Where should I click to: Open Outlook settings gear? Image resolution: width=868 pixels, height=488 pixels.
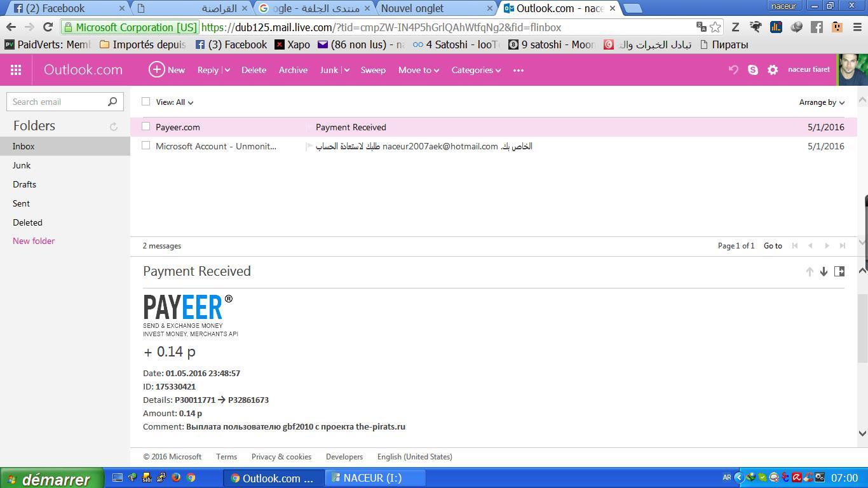(x=773, y=70)
